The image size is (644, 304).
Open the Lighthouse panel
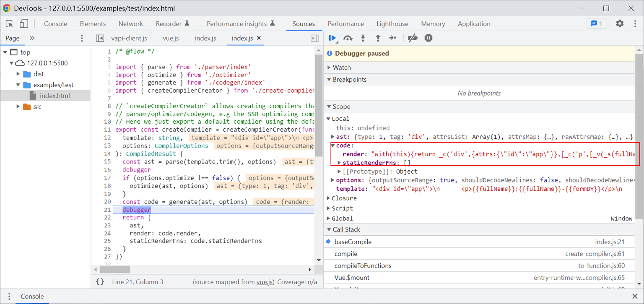[392, 24]
